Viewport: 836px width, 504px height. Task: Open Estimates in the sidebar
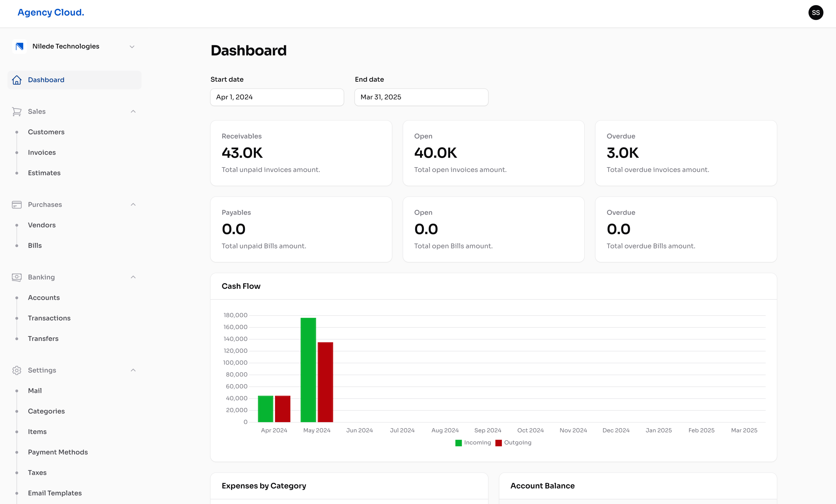pyautogui.click(x=44, y=173)
